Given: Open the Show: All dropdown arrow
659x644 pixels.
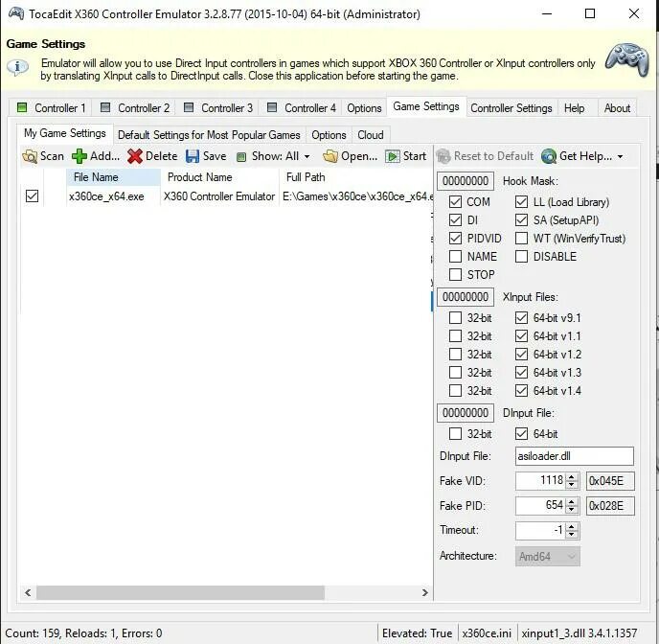Looking at the screenshot, I should tap(307, 157).
